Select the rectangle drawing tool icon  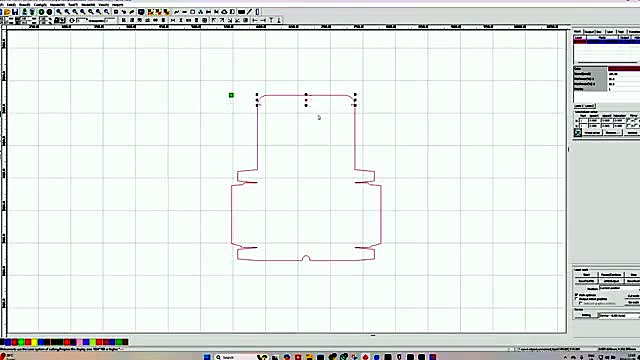[x=193, y=12]
